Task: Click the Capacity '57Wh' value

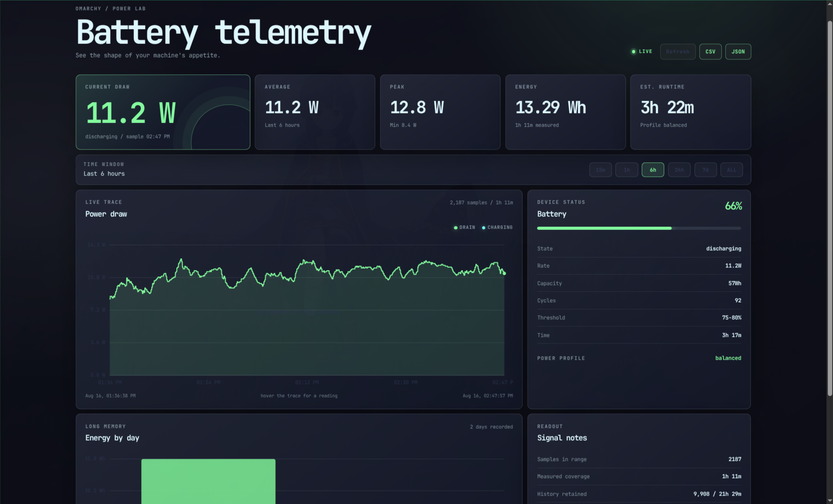Action: [734, 283]
